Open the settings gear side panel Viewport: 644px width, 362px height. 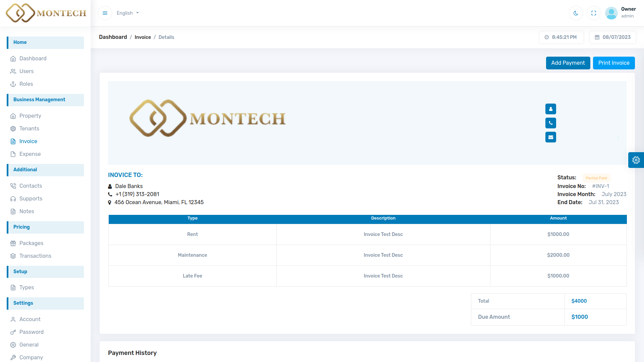pyautogui.click(x=636, y=160)
